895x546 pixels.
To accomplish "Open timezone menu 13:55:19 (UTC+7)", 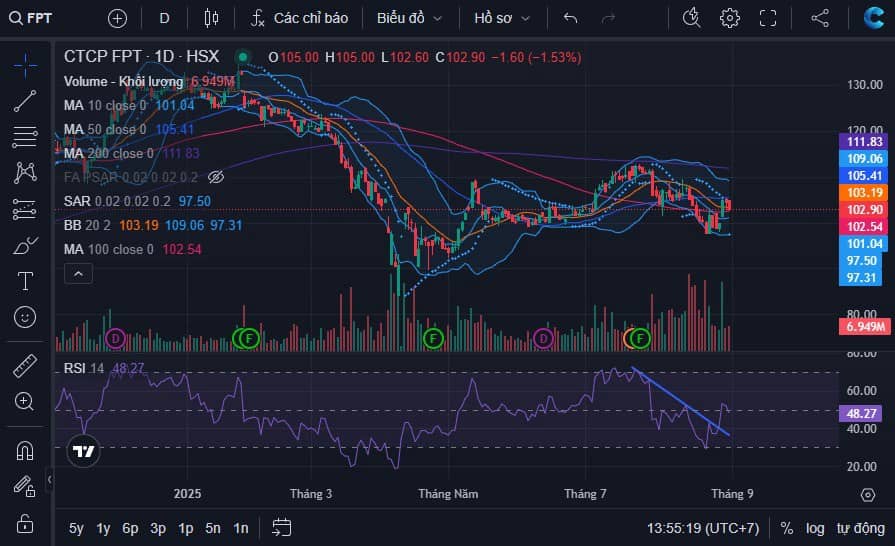I will 703,528.
